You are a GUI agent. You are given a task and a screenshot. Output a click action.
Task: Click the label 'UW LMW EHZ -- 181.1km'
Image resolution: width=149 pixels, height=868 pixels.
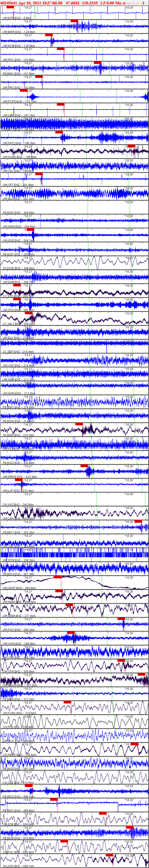tap(19, 115)
